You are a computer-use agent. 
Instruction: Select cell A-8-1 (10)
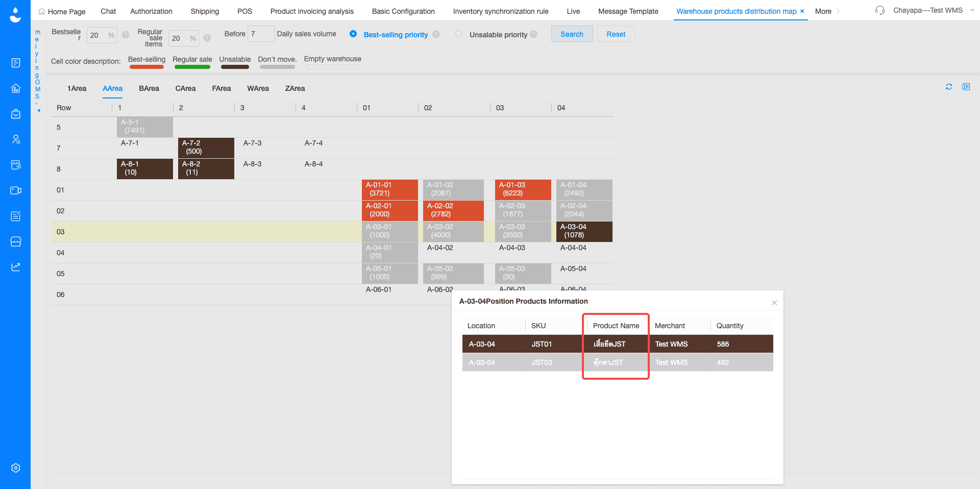point(145,168)
